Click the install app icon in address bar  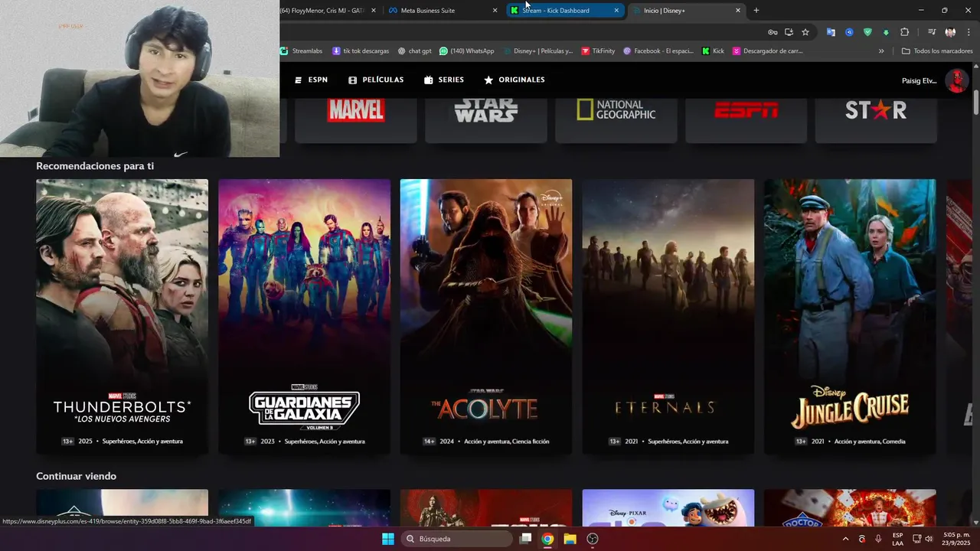coord(789,32)
